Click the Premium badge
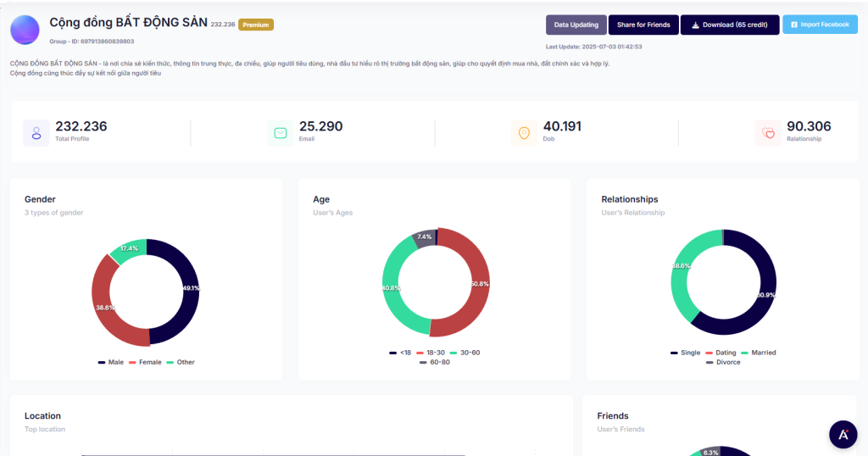868x456 pixels. click(x=256, y=25)
